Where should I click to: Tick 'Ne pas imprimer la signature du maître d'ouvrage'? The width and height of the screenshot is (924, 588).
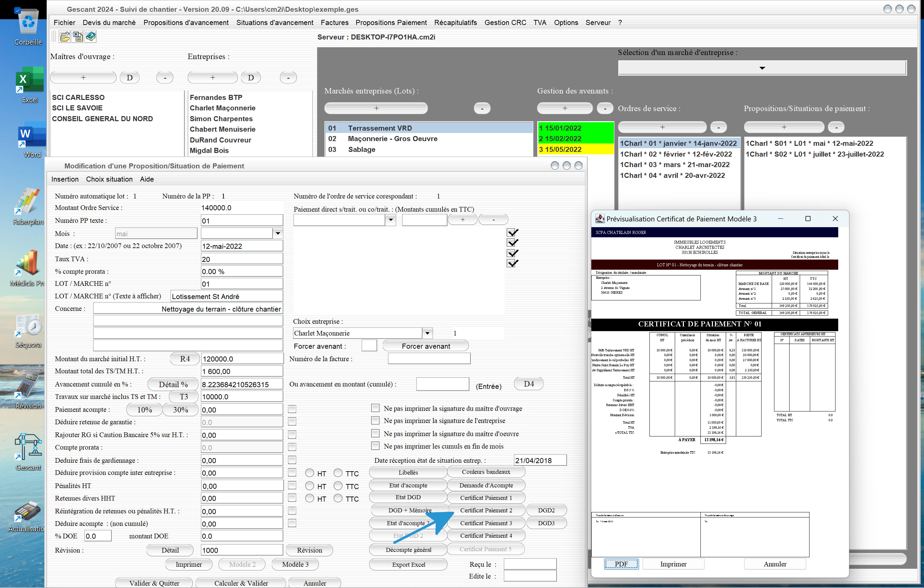click(375, 408)
